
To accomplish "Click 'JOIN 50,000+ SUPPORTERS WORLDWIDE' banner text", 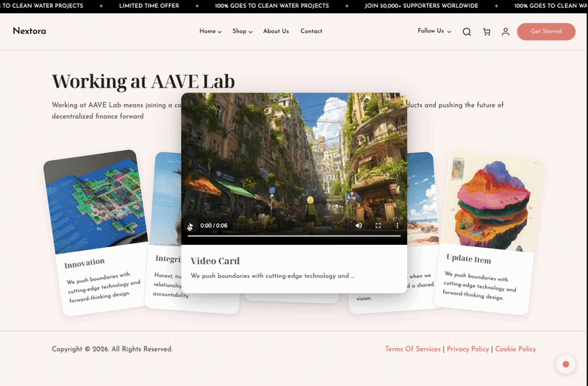I will [421, 6].
